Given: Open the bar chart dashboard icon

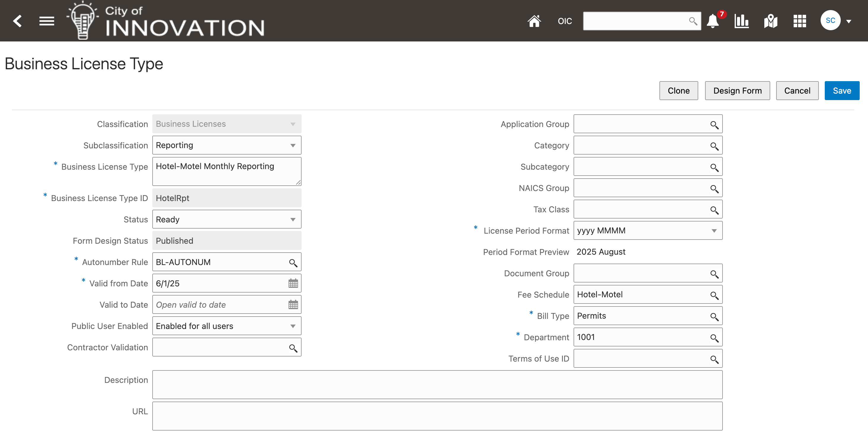Looking at the screenshot, I should [x=741, y=21].
